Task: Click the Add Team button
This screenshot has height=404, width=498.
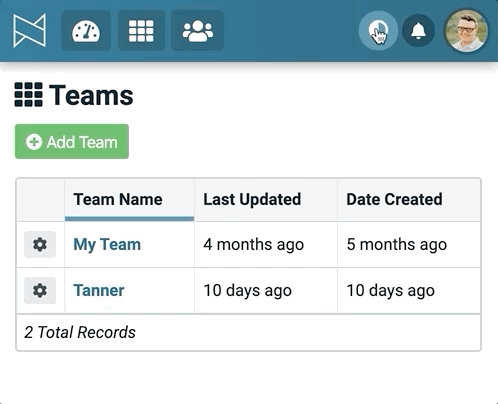Action: point(72,141)
